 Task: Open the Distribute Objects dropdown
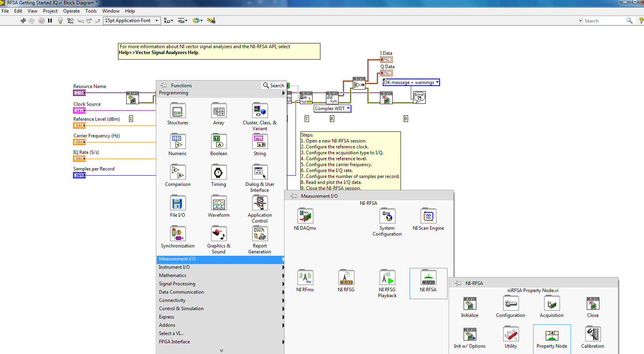tap(183, 21)
